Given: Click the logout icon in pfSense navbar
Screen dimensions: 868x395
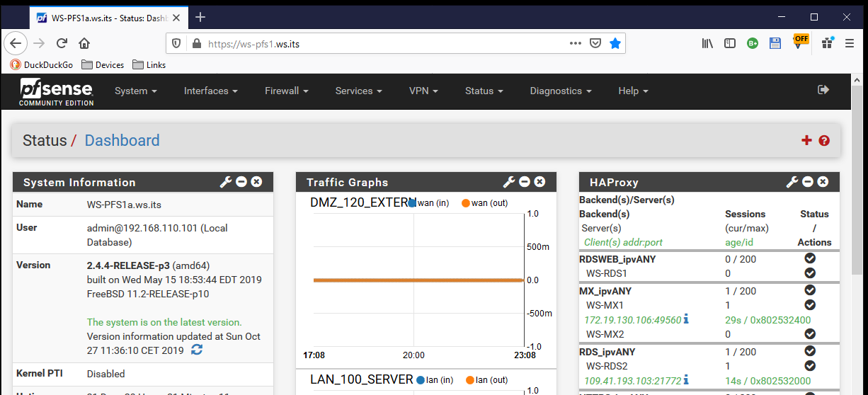Looking at the screenshot, I should pyautogui.click(x=823, y=90).
